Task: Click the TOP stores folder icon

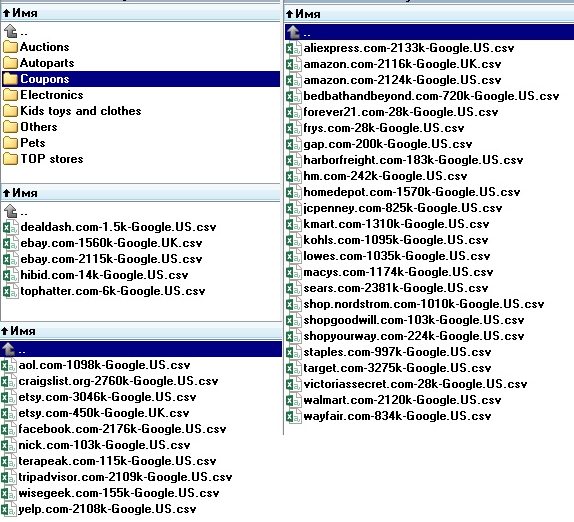Action: (x=10, y=159)
